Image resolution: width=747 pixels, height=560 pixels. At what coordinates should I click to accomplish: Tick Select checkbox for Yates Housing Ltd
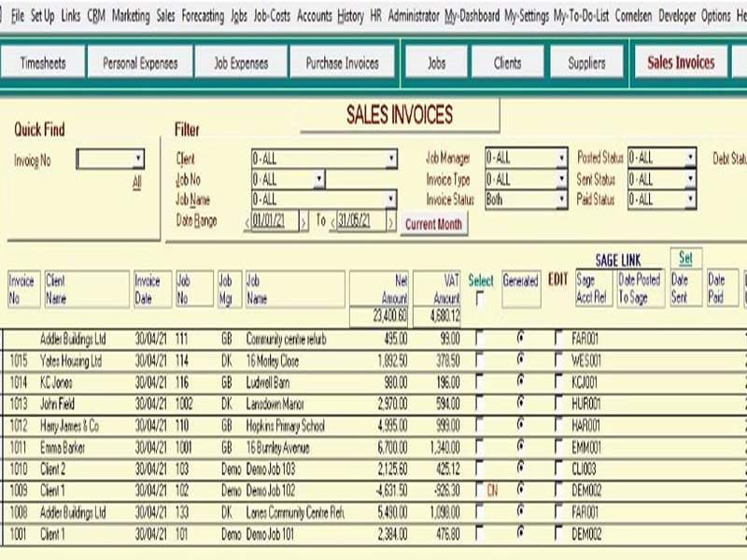pyautogui.click(x=480, y=359)
